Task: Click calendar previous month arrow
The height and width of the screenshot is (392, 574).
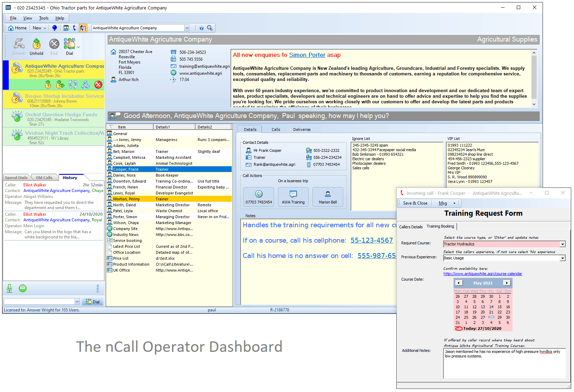Action: (x=459, y=283)
